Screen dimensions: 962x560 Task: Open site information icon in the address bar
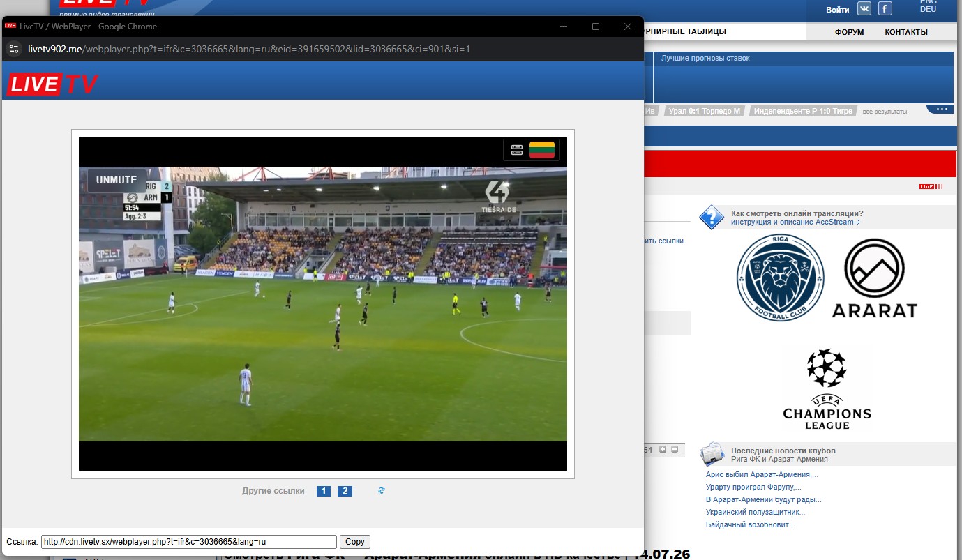13,49
